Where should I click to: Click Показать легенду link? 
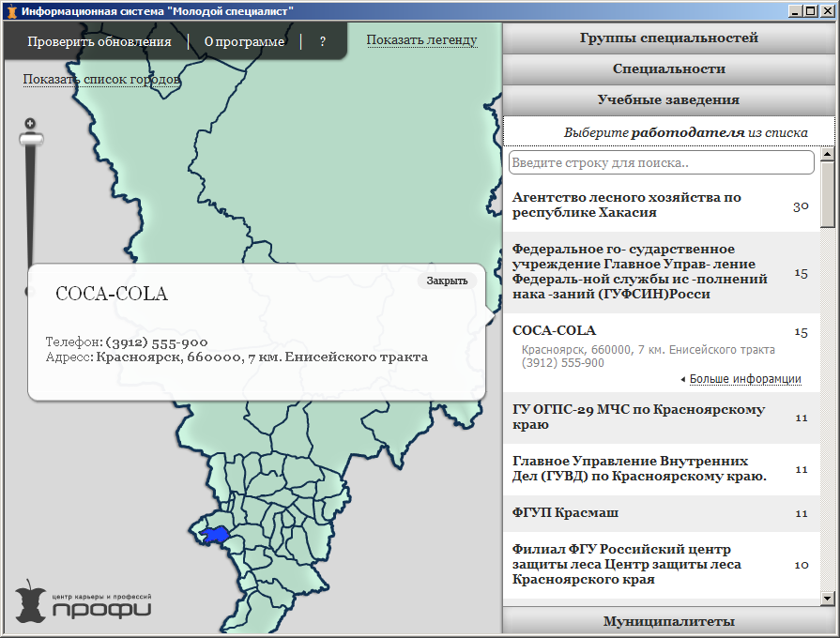pyautogui.click(x=421, y=39)
